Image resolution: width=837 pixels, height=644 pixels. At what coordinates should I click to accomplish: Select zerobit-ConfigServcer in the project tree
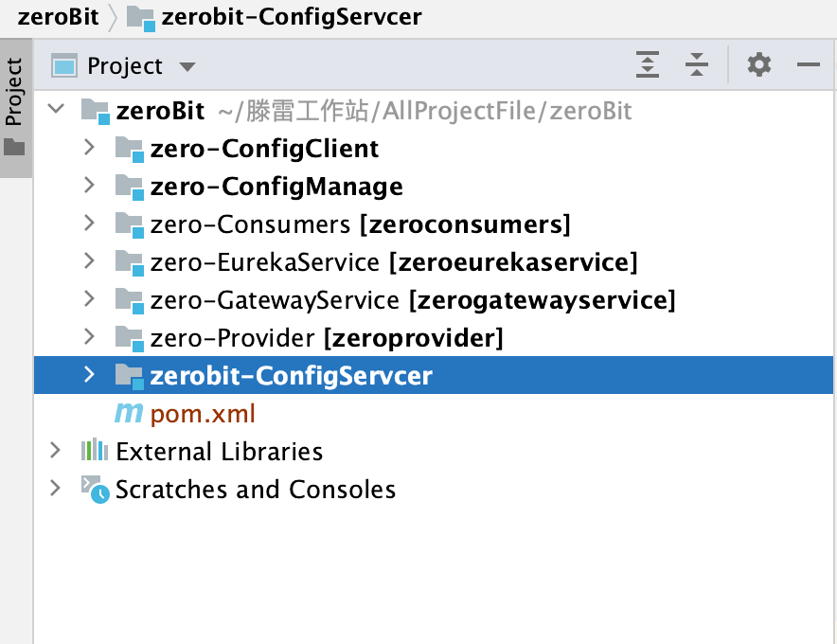click(x=434, y=375)
